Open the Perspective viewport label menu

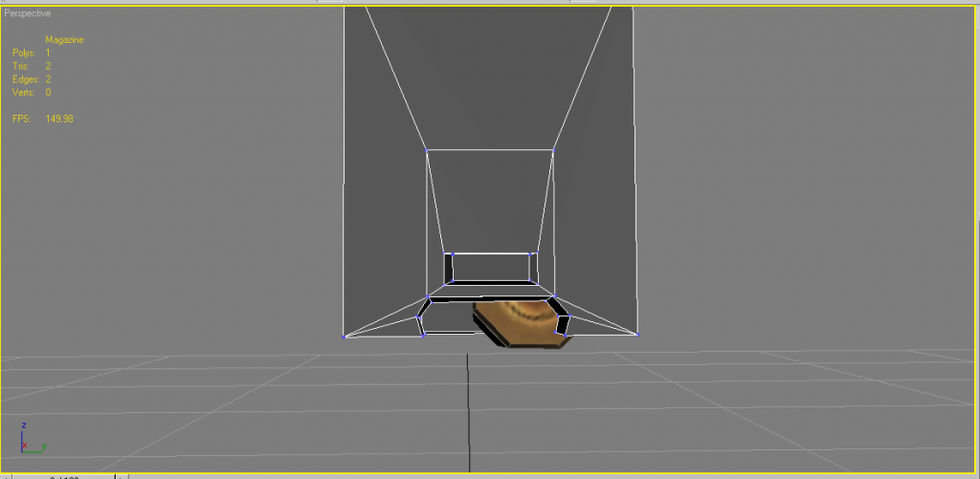[28, 14]
